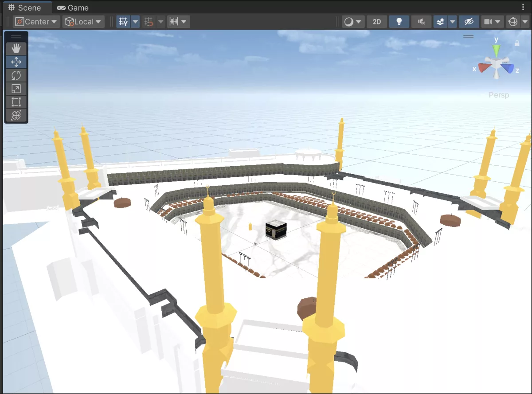Toggle scene visibility eye icon
The image size is (532, 394).
coord(469,22)
